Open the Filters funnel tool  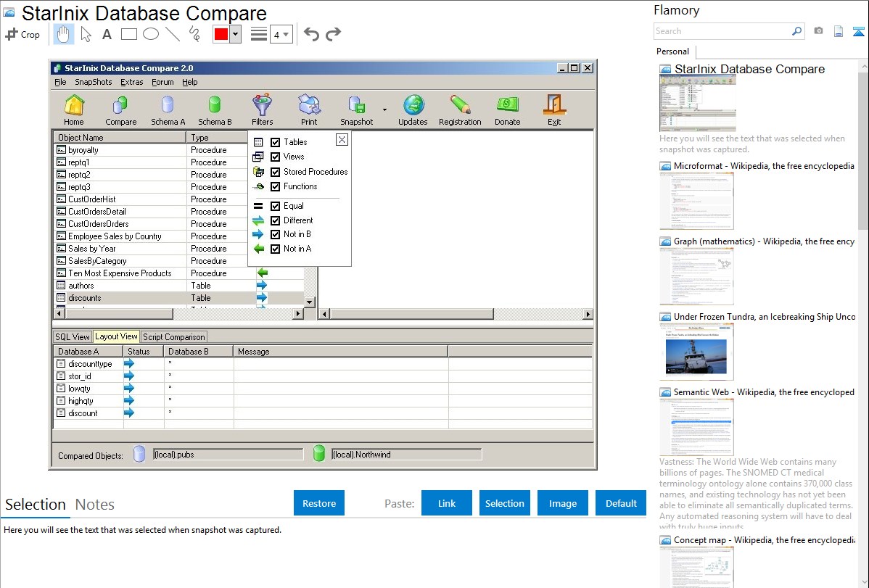[262, 110]
